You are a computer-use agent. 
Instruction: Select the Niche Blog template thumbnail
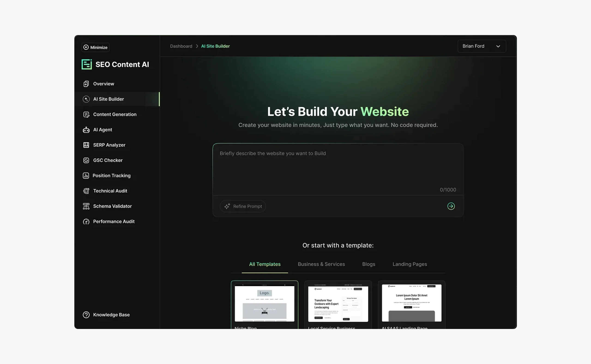point(264,304)
